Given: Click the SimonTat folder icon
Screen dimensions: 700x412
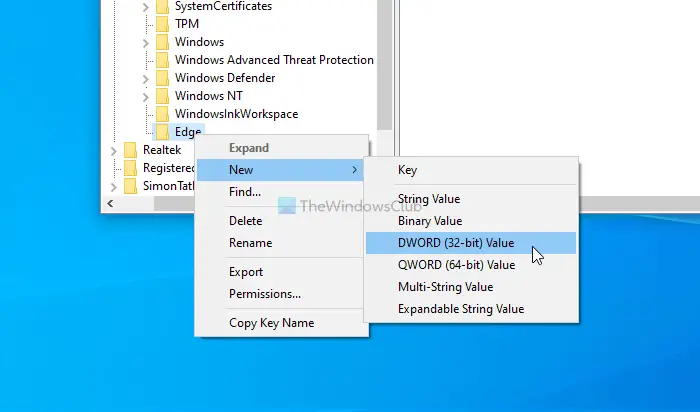Looking at the screenshot, I should (x=130, y=186).
